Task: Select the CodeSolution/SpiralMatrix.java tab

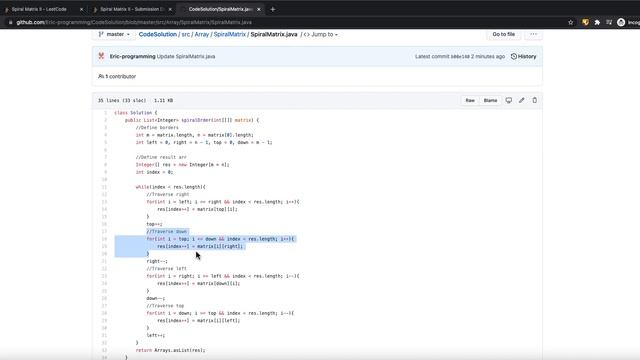Action: 219,9
